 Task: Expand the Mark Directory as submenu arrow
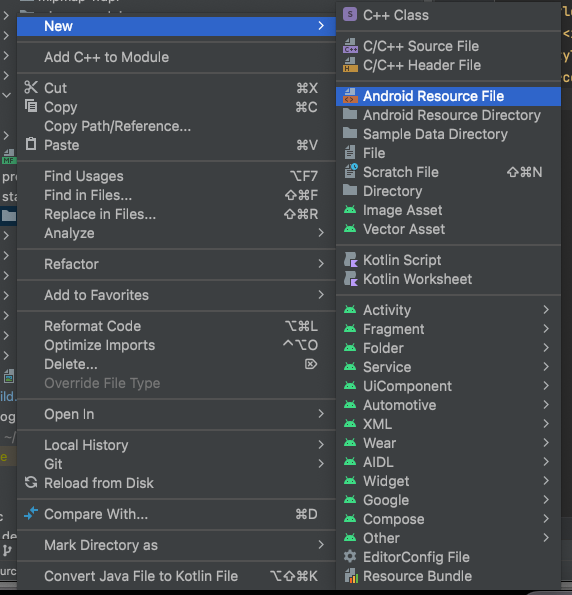[321, 545]
